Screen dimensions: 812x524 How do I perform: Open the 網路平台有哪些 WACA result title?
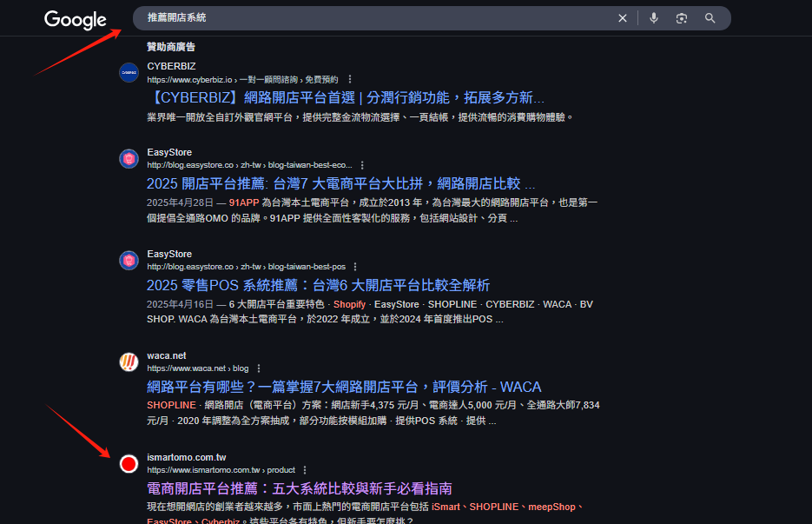pyautogui.click(x=344, y=387)
